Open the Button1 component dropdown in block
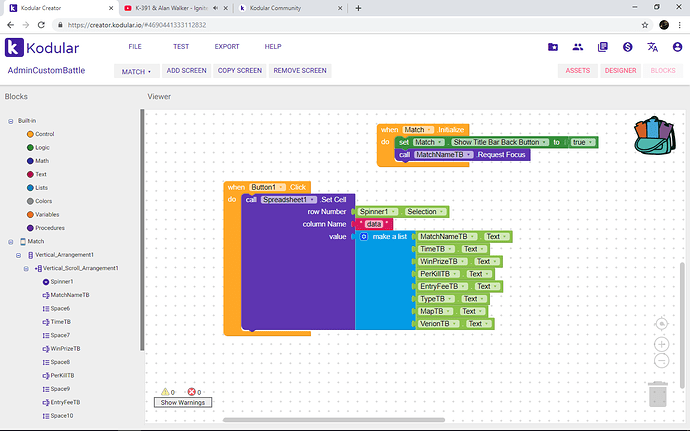The height and width of the screenshot is (431, 690). pos(267,187)
